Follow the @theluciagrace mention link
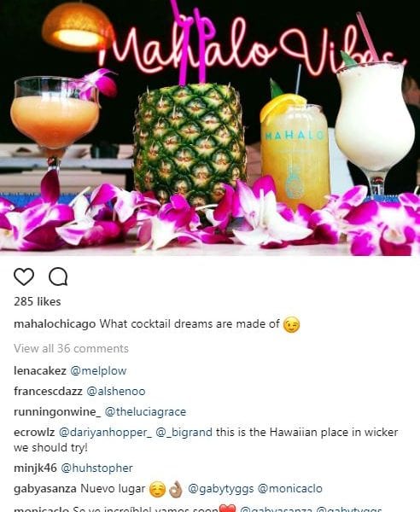This screenshot has width=420, height=512. pyautogui.click(x=145, y=412)
